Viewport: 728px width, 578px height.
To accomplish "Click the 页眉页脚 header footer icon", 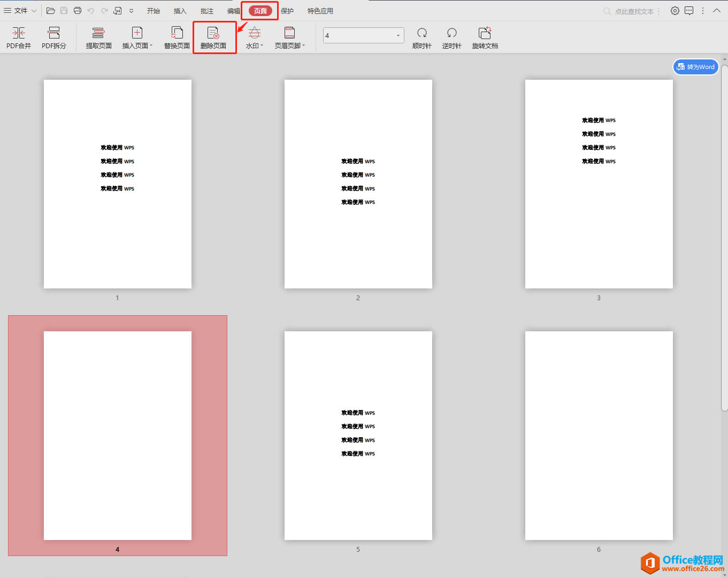I will tap(289, 33).
